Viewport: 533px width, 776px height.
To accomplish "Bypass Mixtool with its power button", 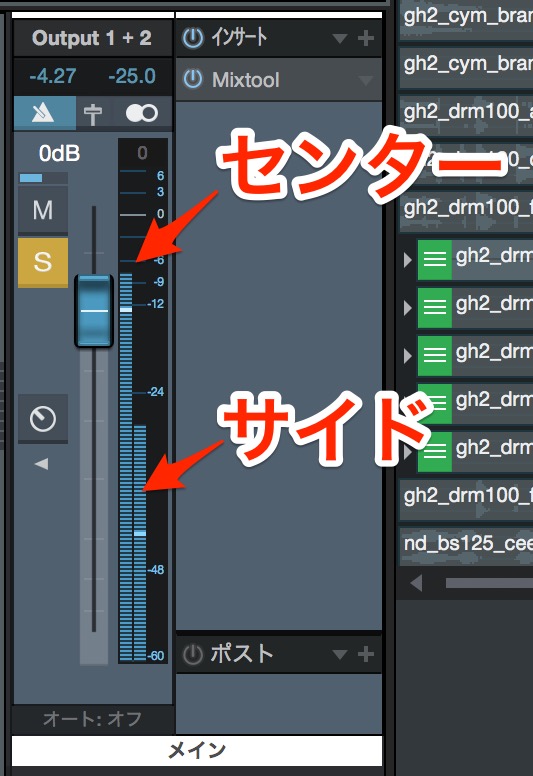I will 193,79.
